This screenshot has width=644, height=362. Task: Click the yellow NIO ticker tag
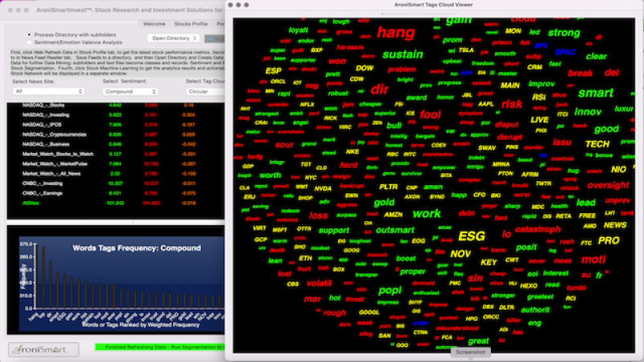[618, 170]
